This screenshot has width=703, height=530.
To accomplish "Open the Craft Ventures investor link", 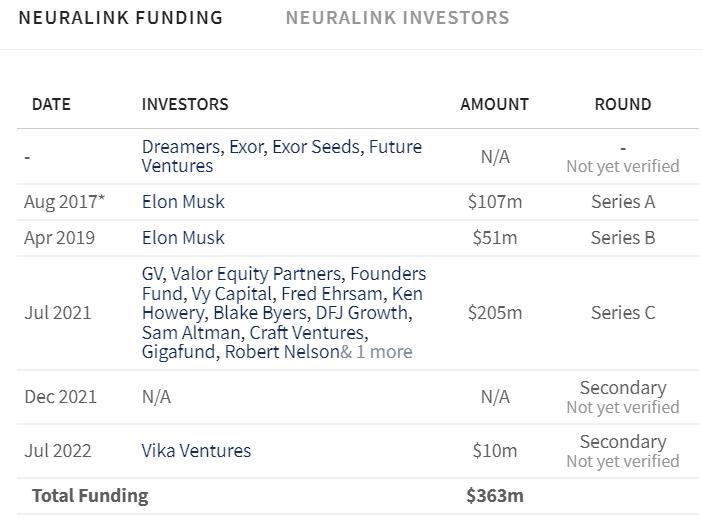I will point(308,333).
